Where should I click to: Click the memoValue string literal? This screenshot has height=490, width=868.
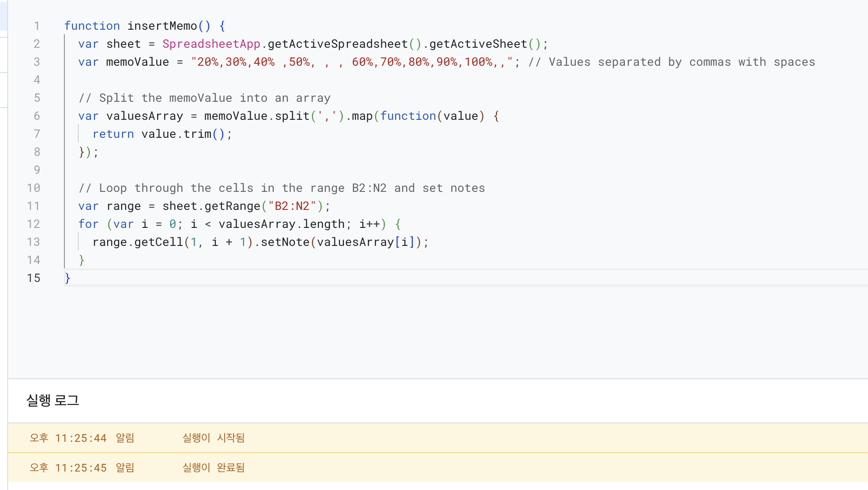pos(352,62)
